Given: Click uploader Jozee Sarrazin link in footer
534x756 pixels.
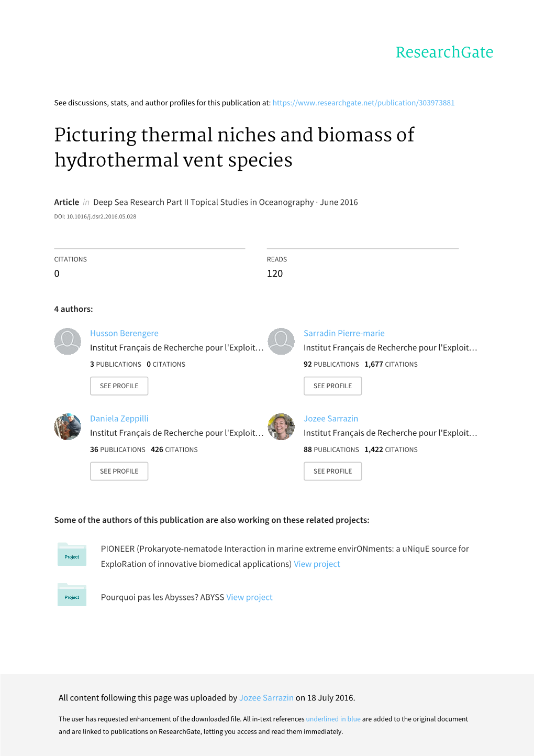Looking at the screenshot, I should [266, 698].
